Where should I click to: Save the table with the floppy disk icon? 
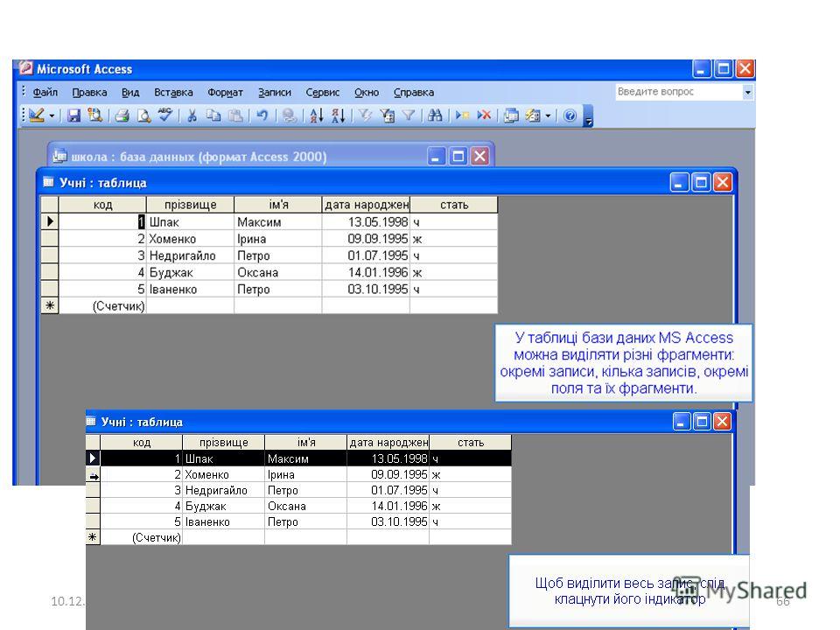(73, 115)
